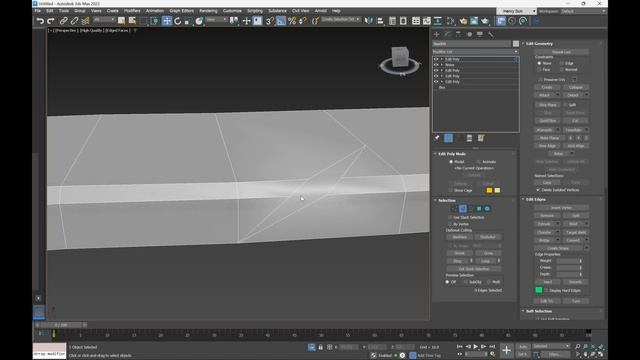Hide the top Edit Poly modifier eye
Screen dimensions: 640x360
coord(436,59)
